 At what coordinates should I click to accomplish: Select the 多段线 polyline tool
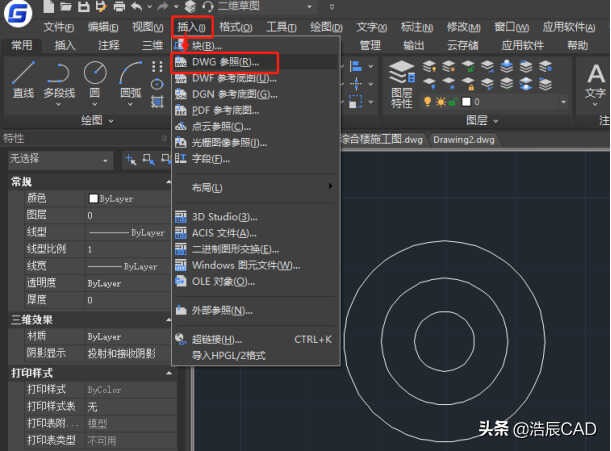pos(59,82)
